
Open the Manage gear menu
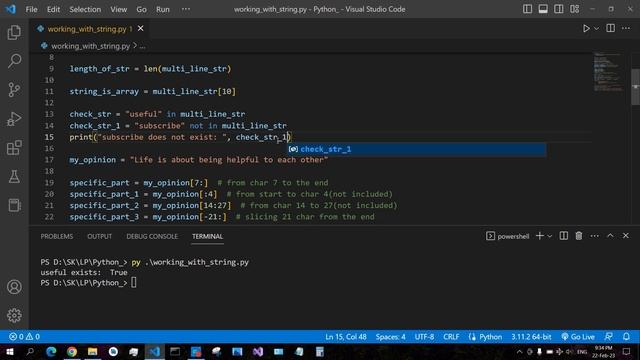pyautogui.click(x=14, y=316)
